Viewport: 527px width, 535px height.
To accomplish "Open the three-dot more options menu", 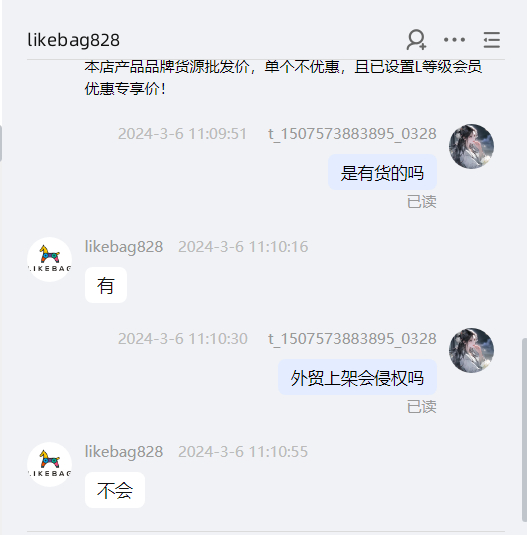I will tap(454, 40).
